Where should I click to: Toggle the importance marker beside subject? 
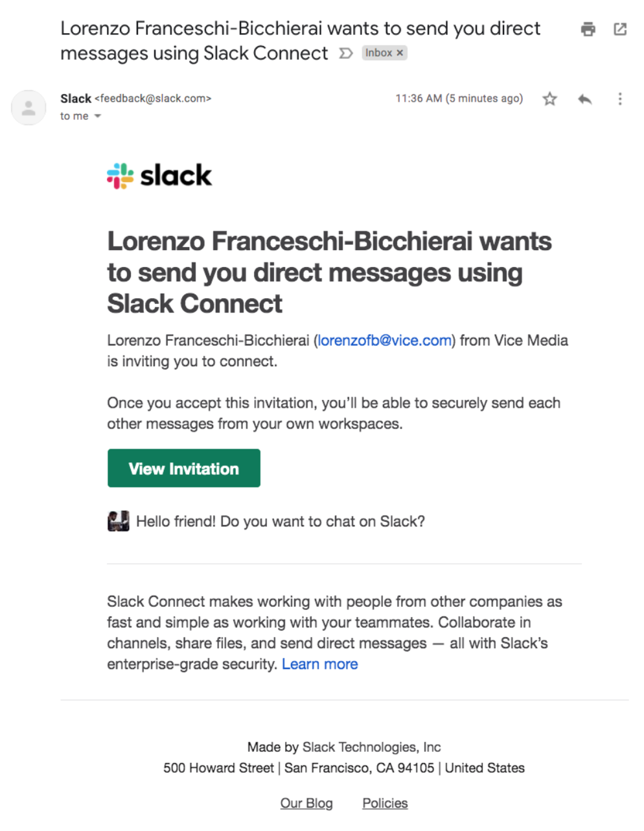(346, 53)
